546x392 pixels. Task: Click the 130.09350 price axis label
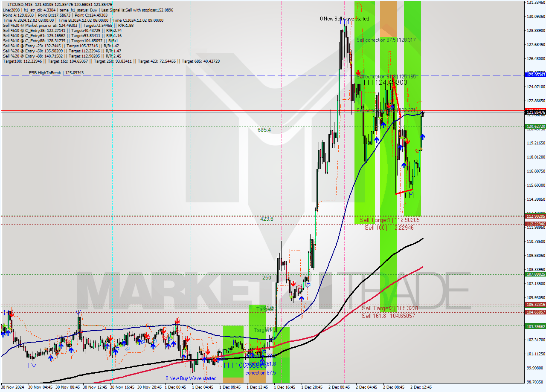(x=536, y=17)
